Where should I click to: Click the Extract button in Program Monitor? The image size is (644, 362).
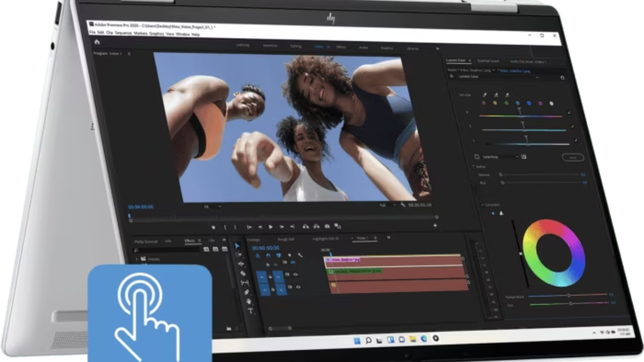coord(317,226)
